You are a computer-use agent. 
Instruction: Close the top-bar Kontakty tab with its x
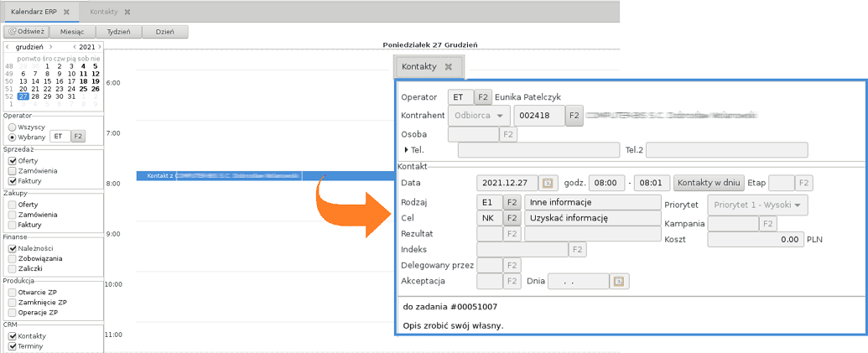tap(127, 12)
